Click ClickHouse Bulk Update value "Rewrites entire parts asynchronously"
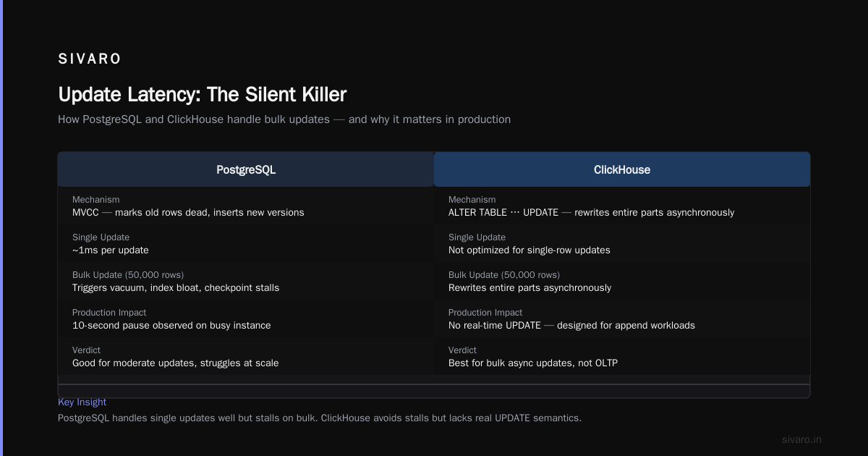Viewport: 868px width, 456px height. 530,288
